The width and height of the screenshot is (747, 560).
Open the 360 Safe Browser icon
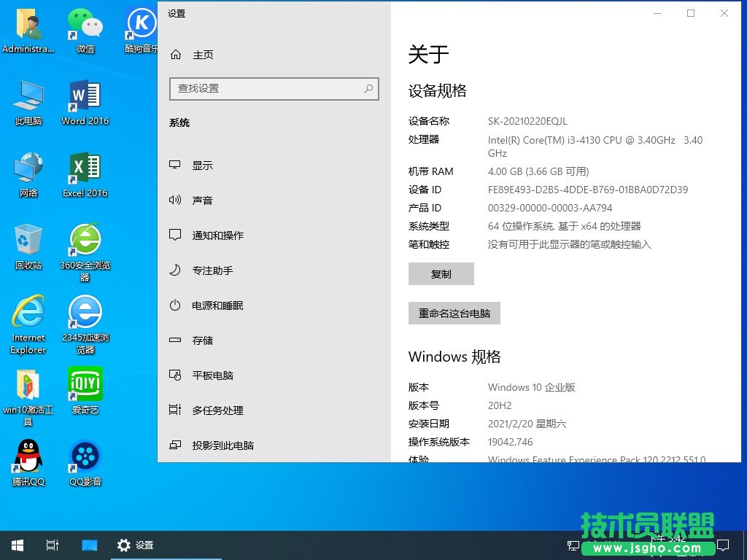click(85, 241)
